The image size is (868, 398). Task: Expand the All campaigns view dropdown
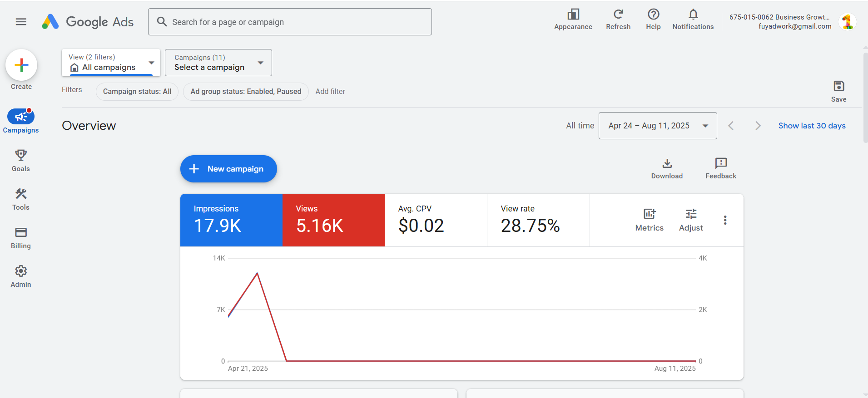coord(111,63)
